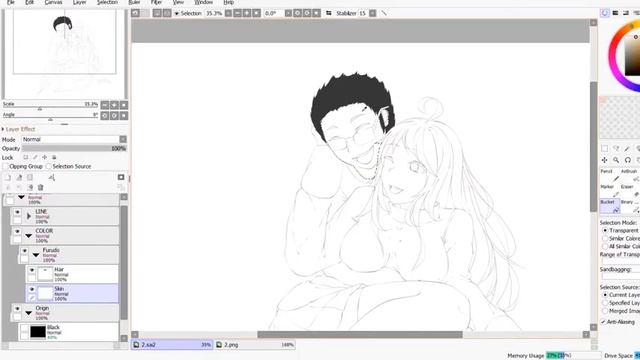640x360 pixels.
Task: Select the rectangular selection tool
Action: 604,149
